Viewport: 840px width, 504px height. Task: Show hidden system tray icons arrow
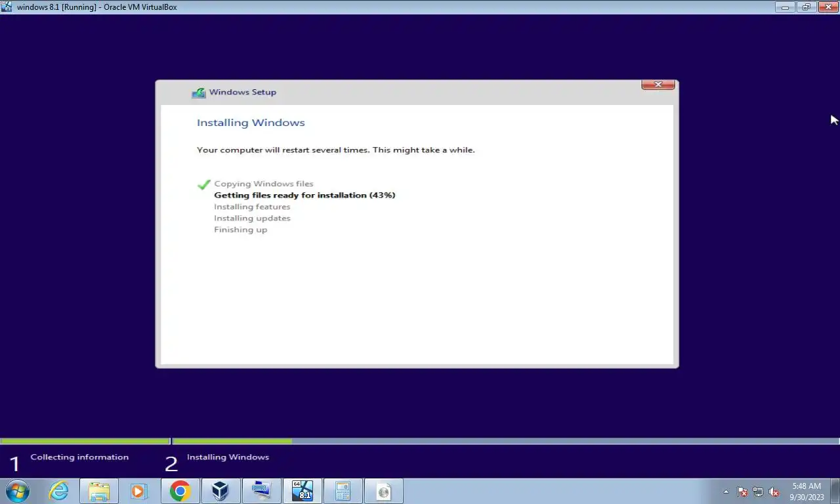click(x=726, y=492)
